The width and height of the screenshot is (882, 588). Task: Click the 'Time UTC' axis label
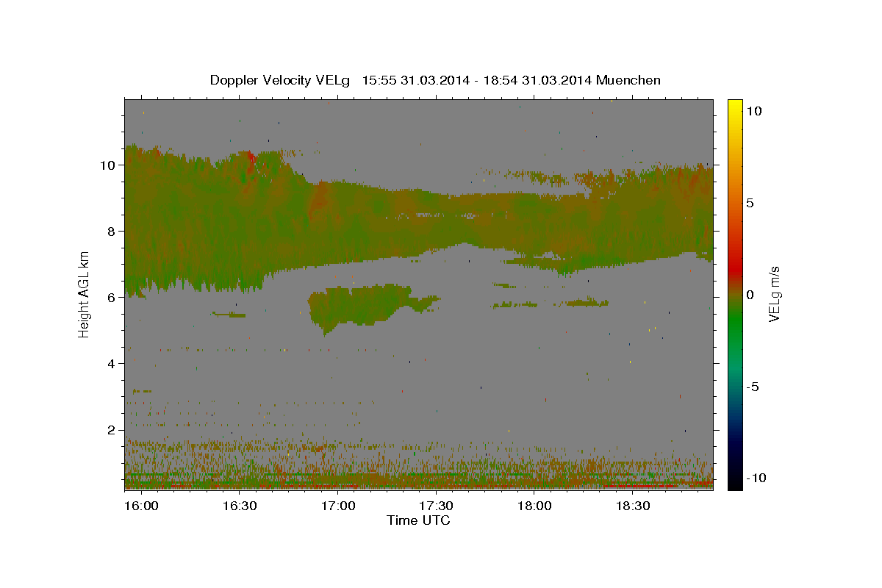[x=418, y=520]
